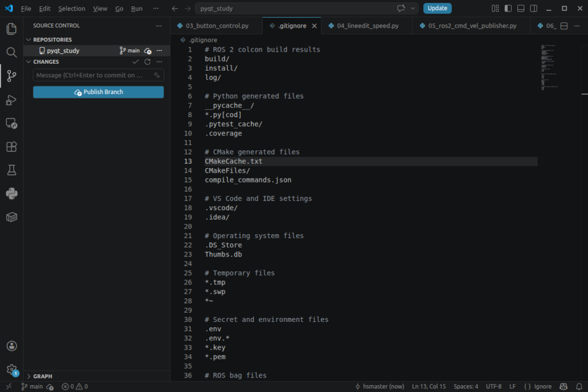This screenshot has width=588, height=392.
Task: Open the dropdown arrow beside chat icon
Action: (412, 8)
